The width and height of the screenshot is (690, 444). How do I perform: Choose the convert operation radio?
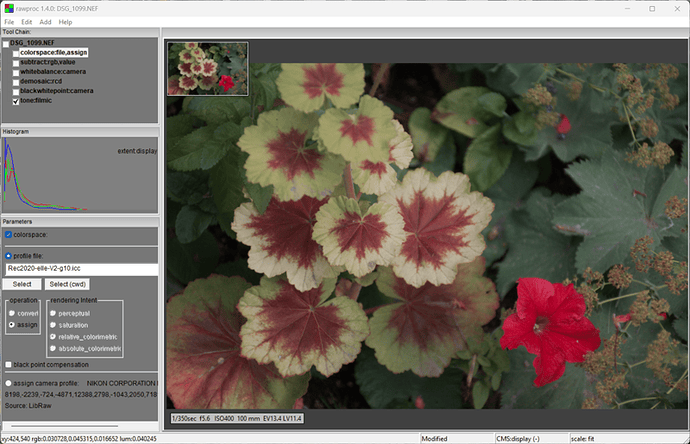tap(12, 313)
